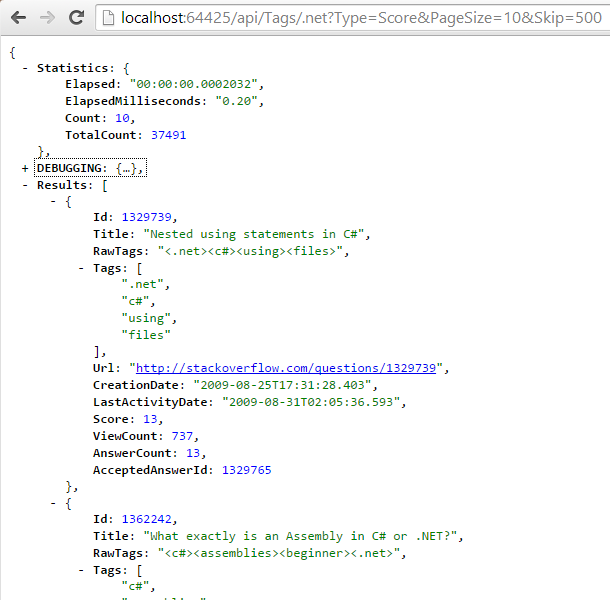Screen dimensions: 610x600
Task: Click the RawTags value "<.net><c#><using><files>"
Action: coord(250,251)
